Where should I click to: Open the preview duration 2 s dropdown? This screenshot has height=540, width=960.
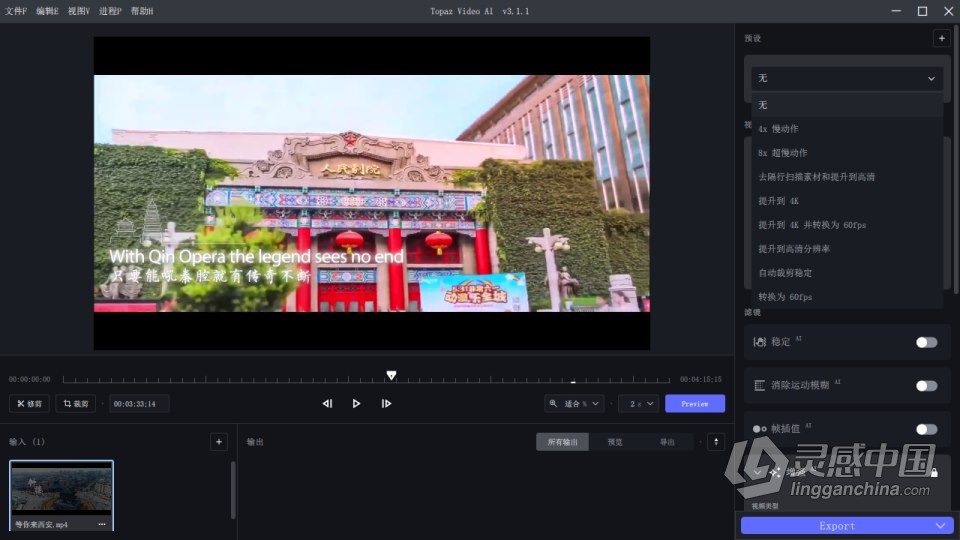(x=640, y=403)
